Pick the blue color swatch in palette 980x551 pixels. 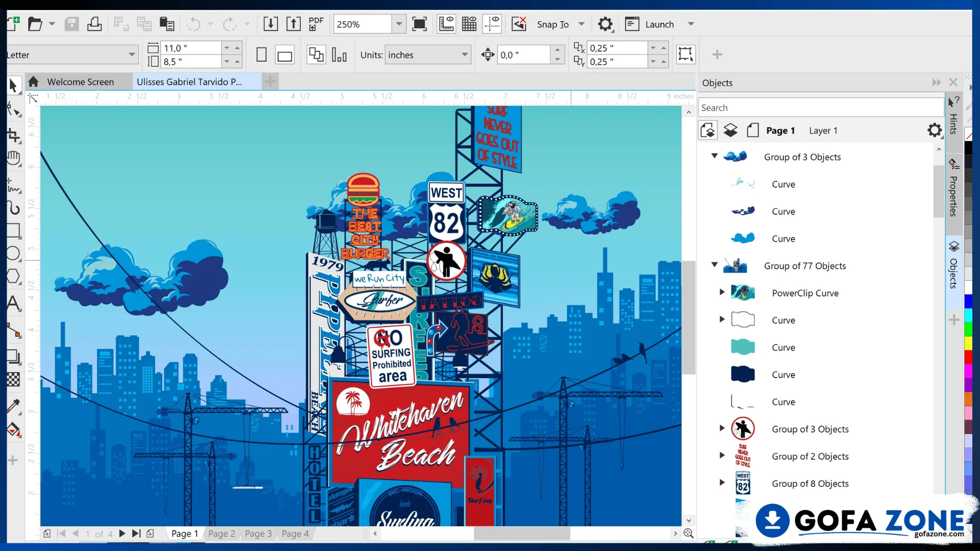coord(968,301)
